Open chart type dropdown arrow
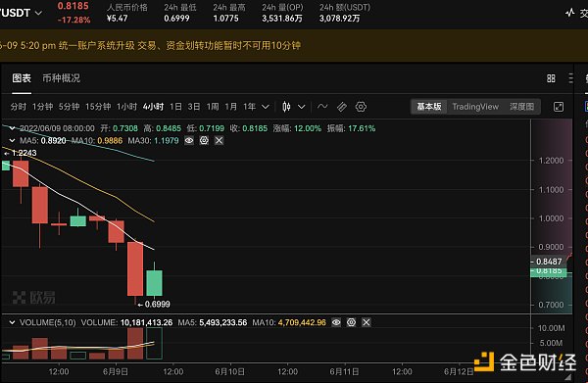Viewport: 588px width, 383px height. [x=302, y=107]
